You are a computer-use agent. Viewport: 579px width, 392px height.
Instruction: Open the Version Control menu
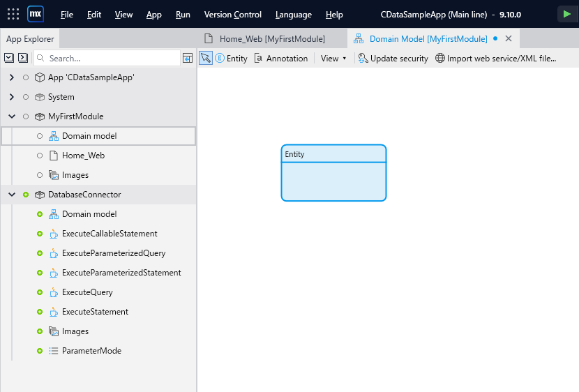(232, 15)
